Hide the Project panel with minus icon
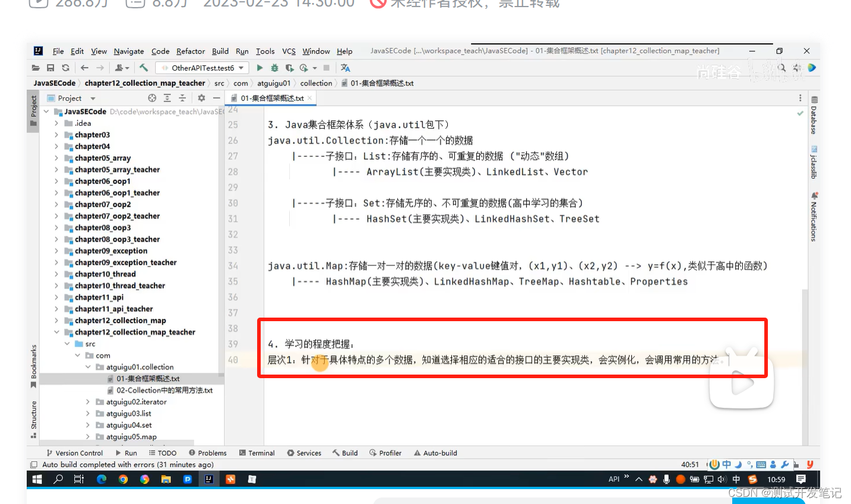The height and width of the screenshot is (504, 851). [x=217, y=98]
